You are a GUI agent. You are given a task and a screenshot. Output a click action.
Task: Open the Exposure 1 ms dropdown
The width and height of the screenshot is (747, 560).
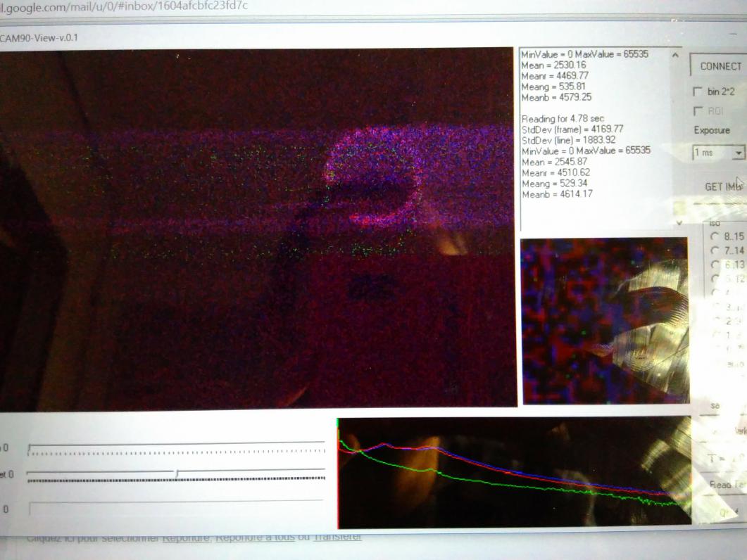click(x=739, y=153)
